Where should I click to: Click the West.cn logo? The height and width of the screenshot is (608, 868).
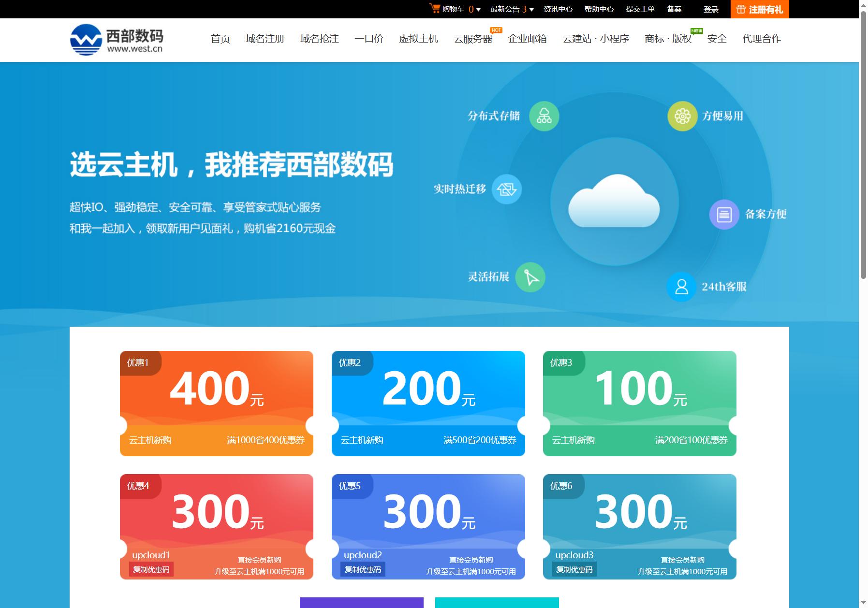[x=117, y=40]
